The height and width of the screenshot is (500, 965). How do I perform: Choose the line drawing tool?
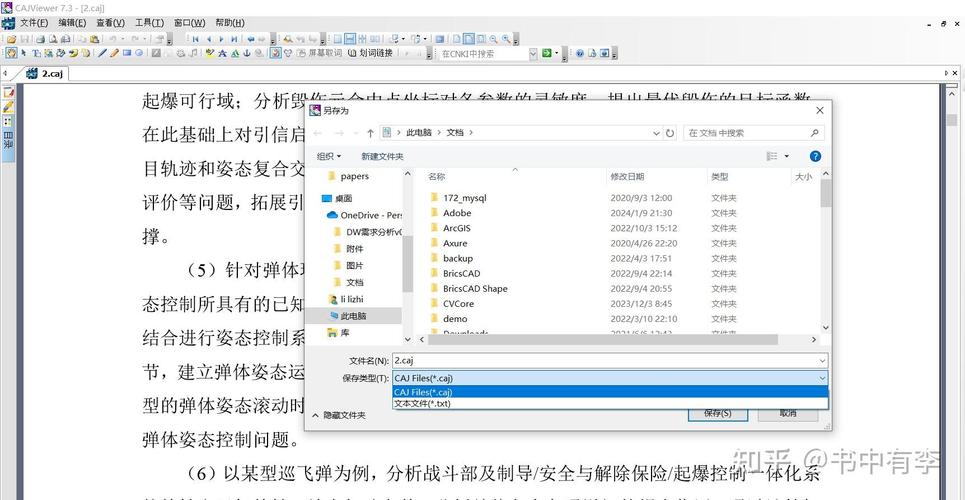(102, 53)
